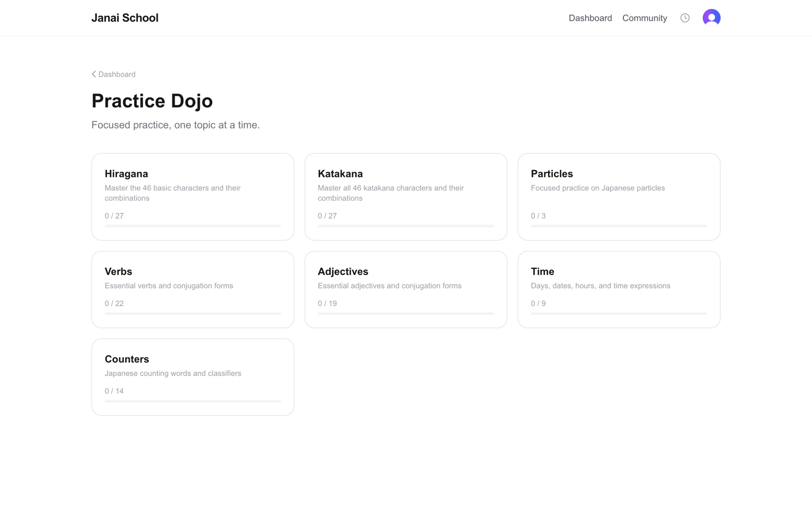Click the '0 / 14' count on Counters

coord(114,391)
